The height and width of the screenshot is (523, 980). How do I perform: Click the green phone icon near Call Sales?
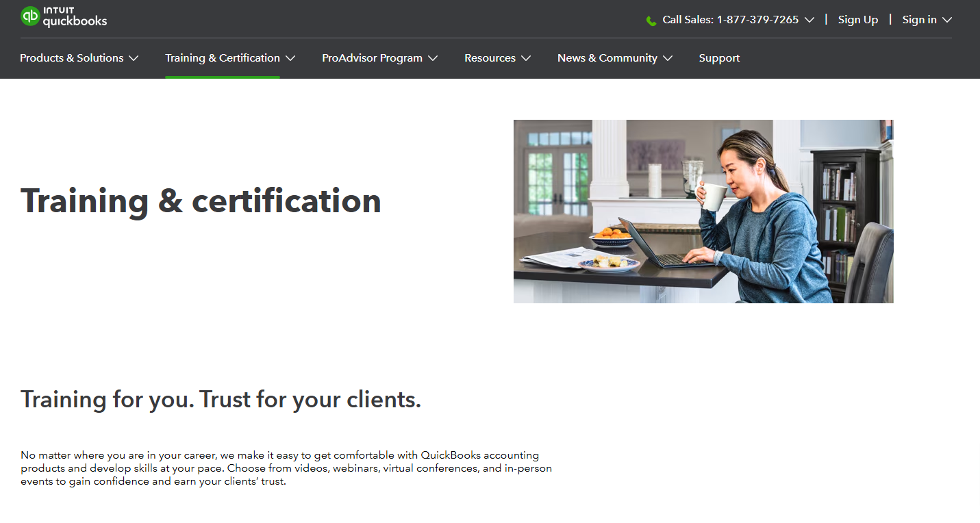[x=651, y=21]
